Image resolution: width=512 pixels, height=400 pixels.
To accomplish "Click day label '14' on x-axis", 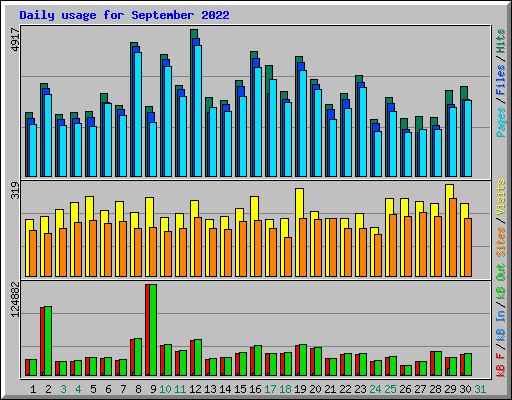I will pos(225,389).
